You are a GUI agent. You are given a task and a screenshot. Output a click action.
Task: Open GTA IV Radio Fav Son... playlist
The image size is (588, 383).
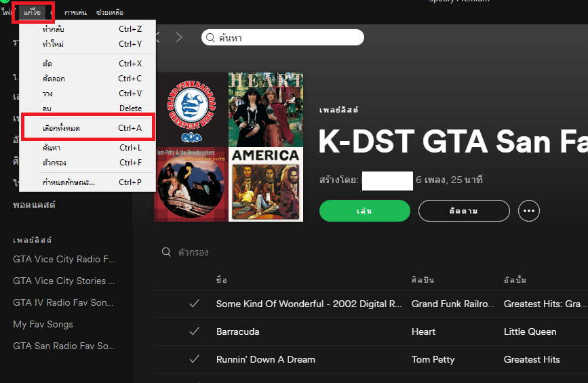[63, 302]
